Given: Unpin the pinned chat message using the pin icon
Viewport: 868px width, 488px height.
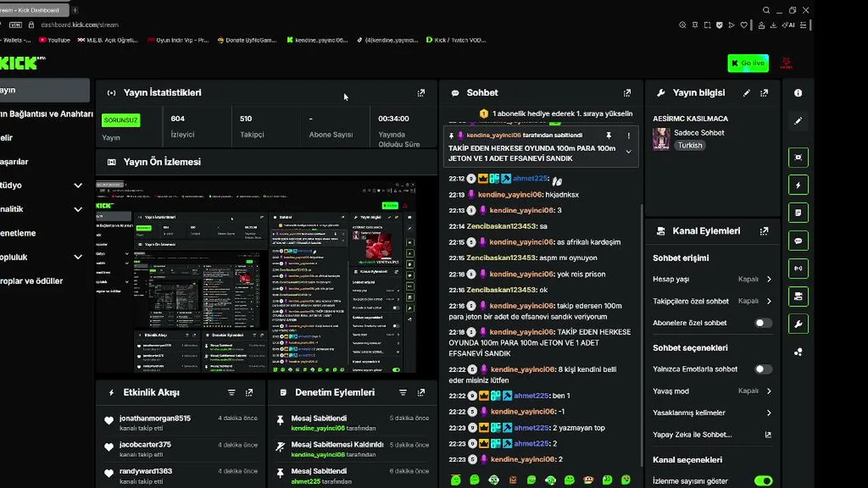Looking at the screenshot, I should [609, 136].
